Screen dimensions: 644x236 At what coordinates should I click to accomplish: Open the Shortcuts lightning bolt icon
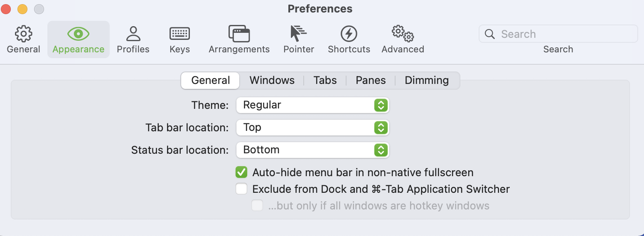349,34
